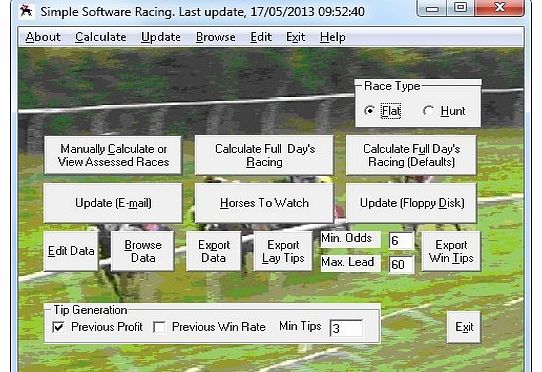The width and height of the screenshot is (542, 372).
Task: Open the About menu
Action: 43,37
